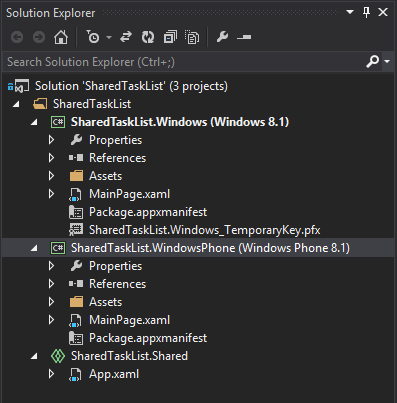The width and height of the screenshot is (397, 403).
Task: Select Properties in SharedTaskList.WindowsPhone project
Action: (115, 266)
